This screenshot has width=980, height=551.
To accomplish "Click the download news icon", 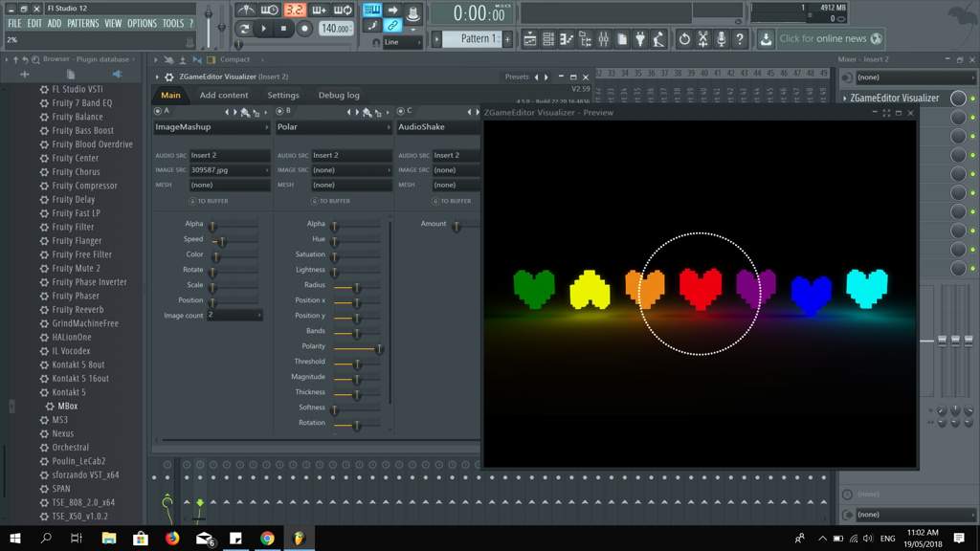I will coord(766,39).
